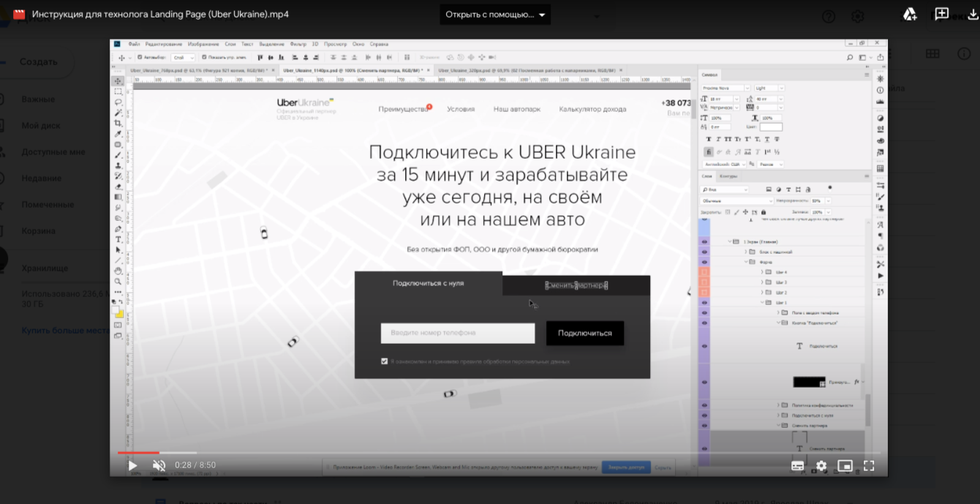980x504 pixels.
Task: Toggle the Автовыбор checkbox in options bar
Action: click(x=140, y=57)
